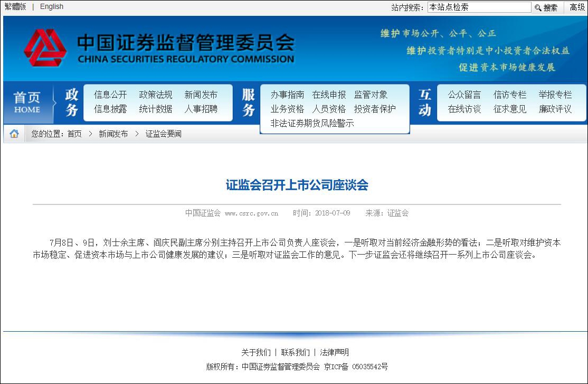Click 京ICP备 05035542号 footer text

click(356, 367)
